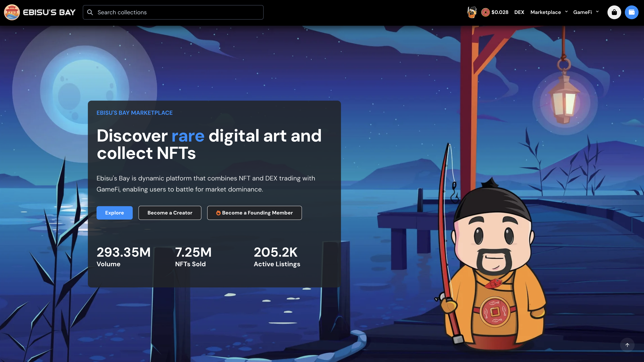The image size is (644, 362).
Task: Click Become a Creator button
Action: pyautogui.click(x=170, y=213)
